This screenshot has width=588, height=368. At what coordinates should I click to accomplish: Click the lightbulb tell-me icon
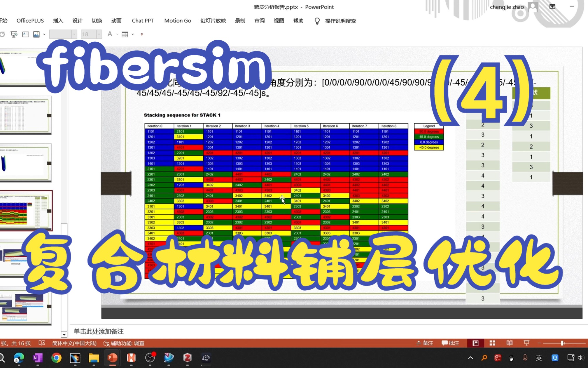click(x=317, y=21)
